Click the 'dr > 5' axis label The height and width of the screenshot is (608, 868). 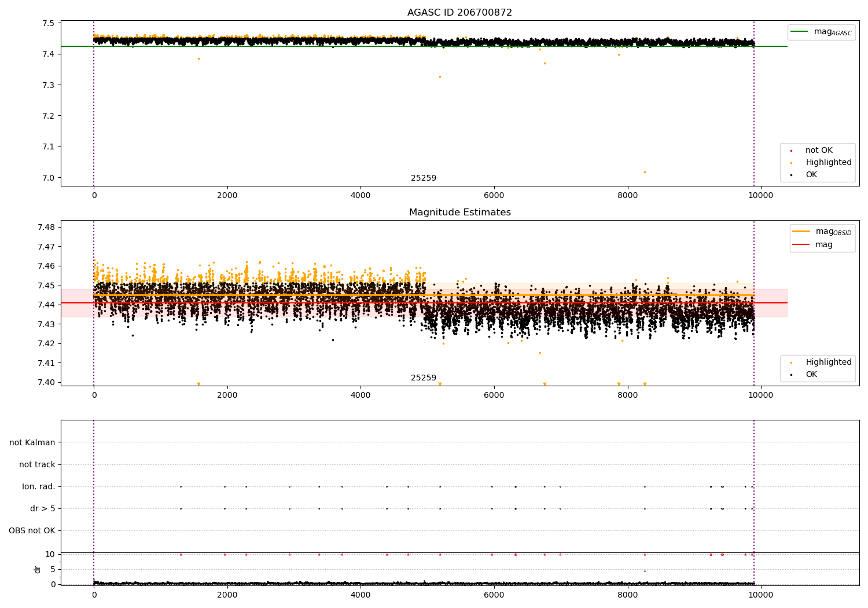pyautogui.click(x=43, y=509)
